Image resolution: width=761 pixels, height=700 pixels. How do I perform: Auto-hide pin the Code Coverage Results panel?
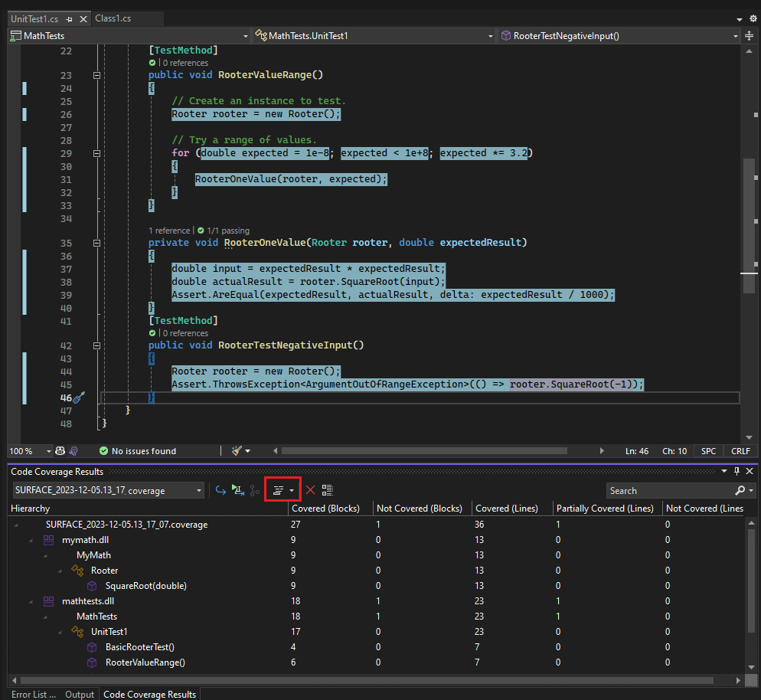click(x=737, y=471)
